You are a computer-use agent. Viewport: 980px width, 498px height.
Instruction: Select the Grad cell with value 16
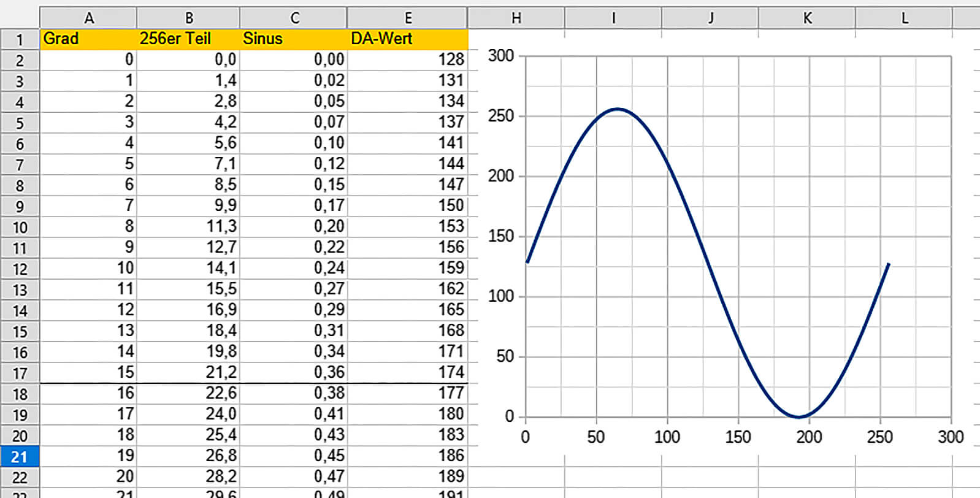88,393
